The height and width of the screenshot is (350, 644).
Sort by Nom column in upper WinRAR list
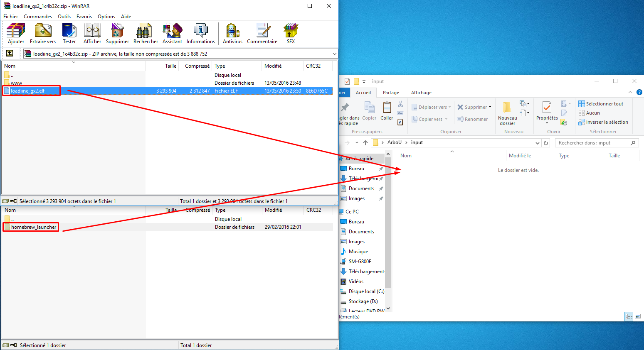click(10, 66)
